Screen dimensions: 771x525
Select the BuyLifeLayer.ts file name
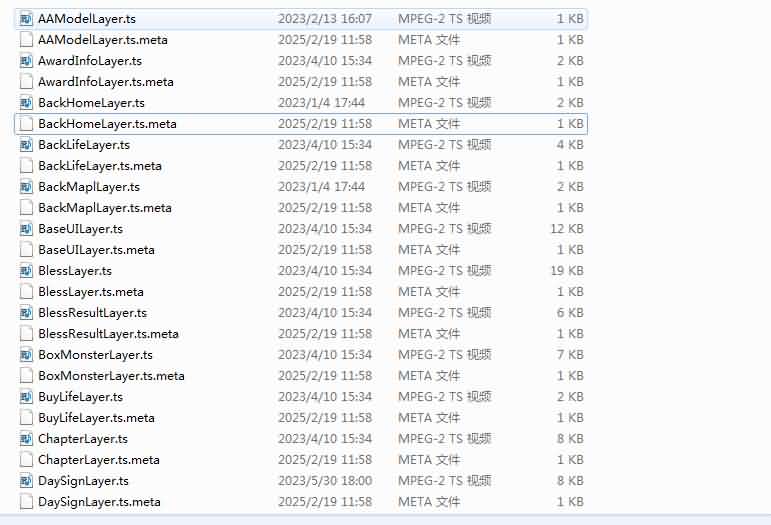(x=80, y=397)
